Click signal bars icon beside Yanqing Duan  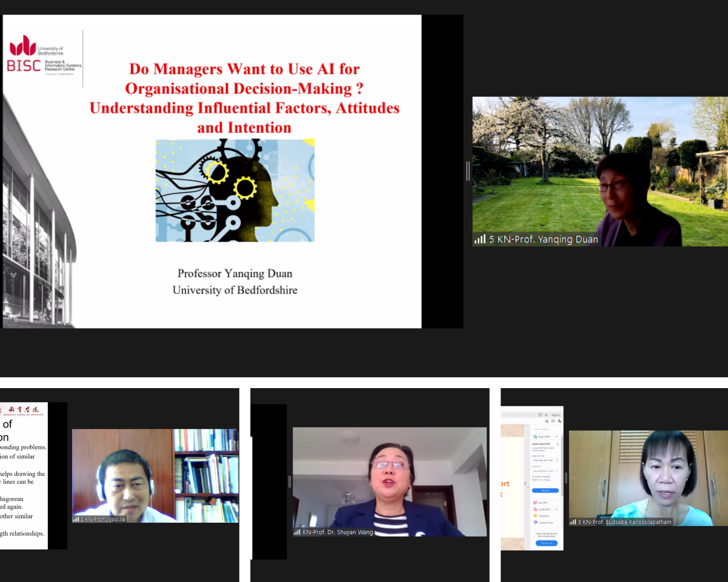click(x=480, y=239)
